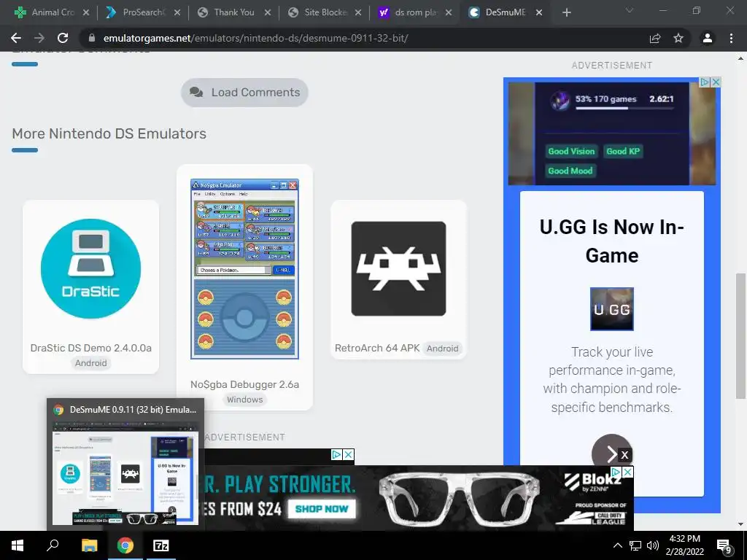Image resolution: width=747 pixels, height=560 pixels.
Task: Share this page using the share icon
Action: click(x=655, y=38)
